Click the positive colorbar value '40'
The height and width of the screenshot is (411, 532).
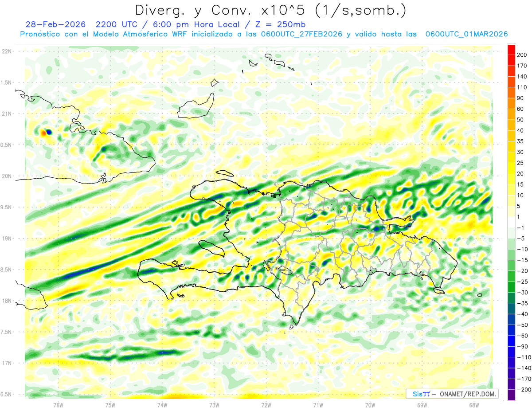coord(521,130)
